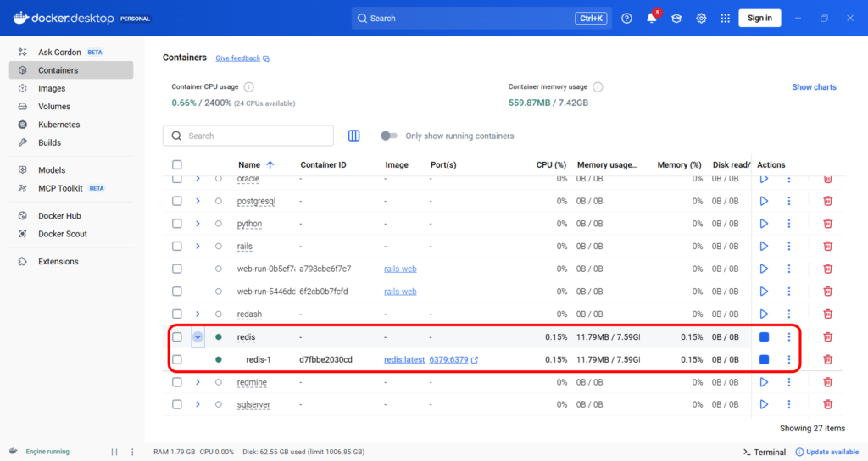Collapse the redis container group
The image size is (868, 461).
tap(198, 336)
